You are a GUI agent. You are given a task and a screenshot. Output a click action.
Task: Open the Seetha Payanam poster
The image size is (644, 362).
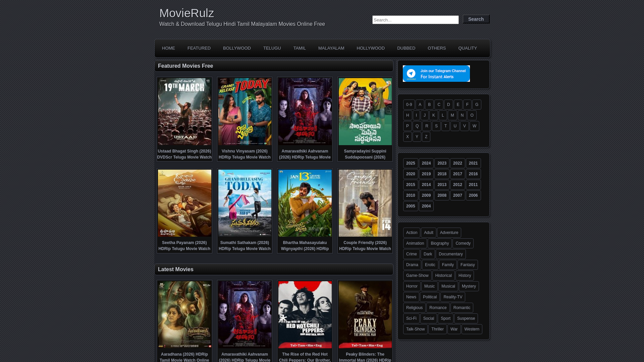pyautogui.click(x=184, y=203)
